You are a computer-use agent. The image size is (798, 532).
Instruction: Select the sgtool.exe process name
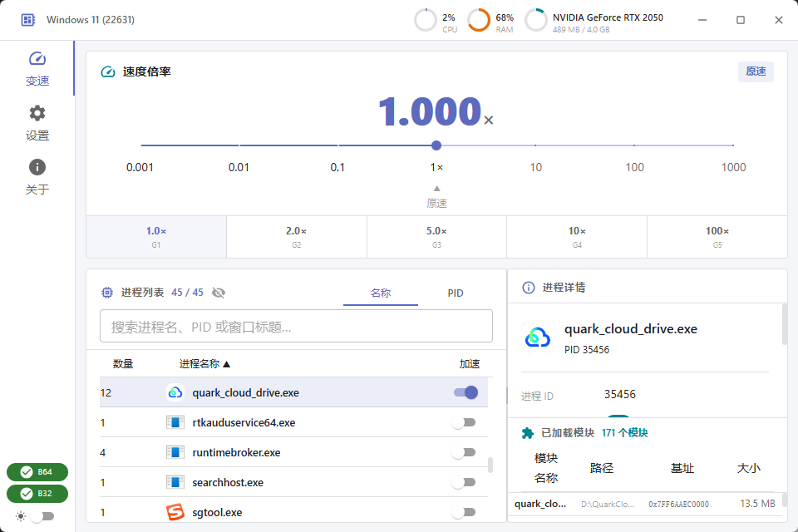tap(217, 513)
